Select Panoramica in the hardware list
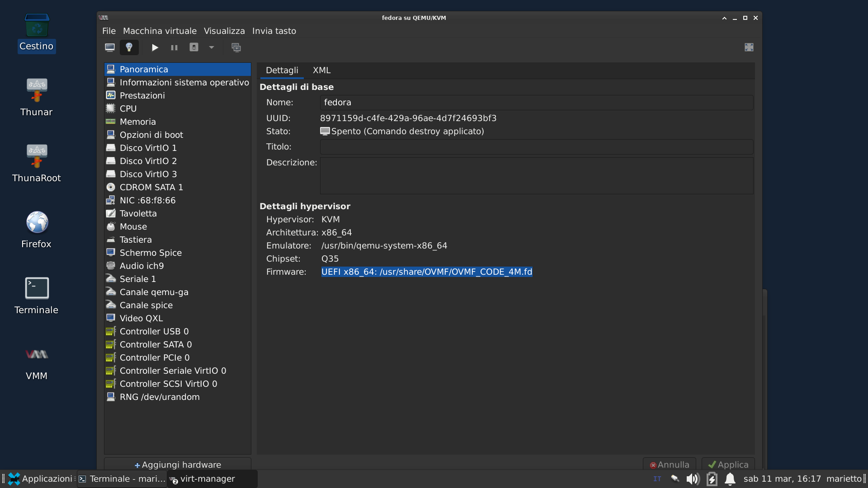Viewport: 868px width, 488px height. click(178, 69)
